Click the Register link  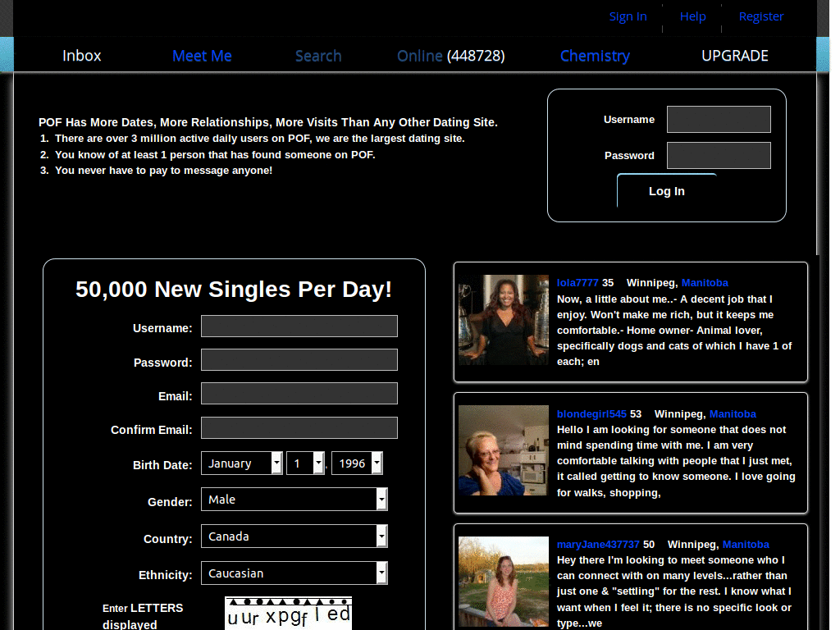pyautogui.click(x=760, y=16)
